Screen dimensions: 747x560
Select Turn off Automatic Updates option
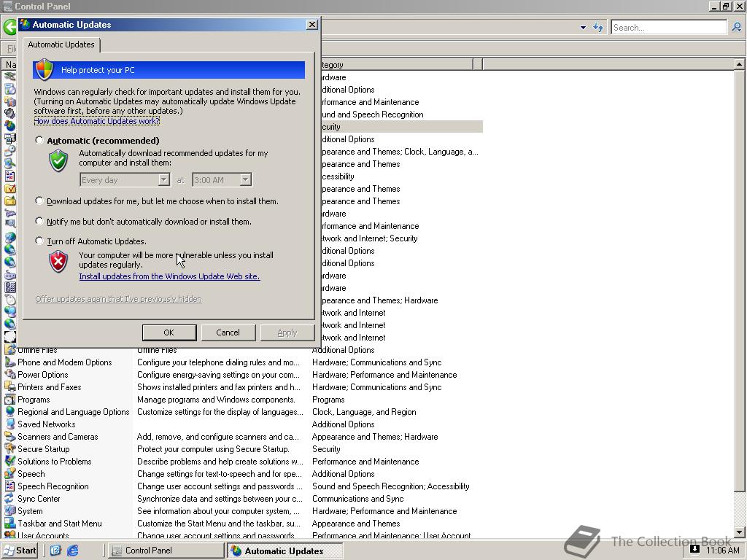(39, 241)
